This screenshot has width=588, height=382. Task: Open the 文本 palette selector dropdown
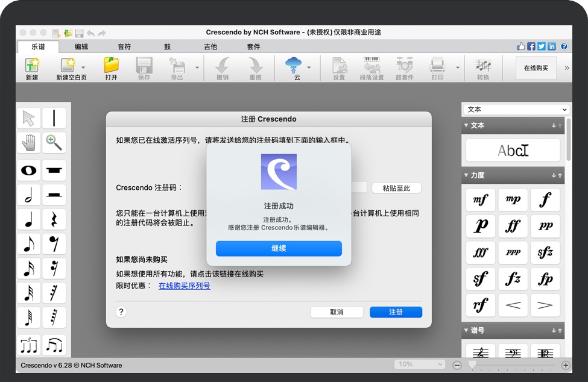pos(514,109)
